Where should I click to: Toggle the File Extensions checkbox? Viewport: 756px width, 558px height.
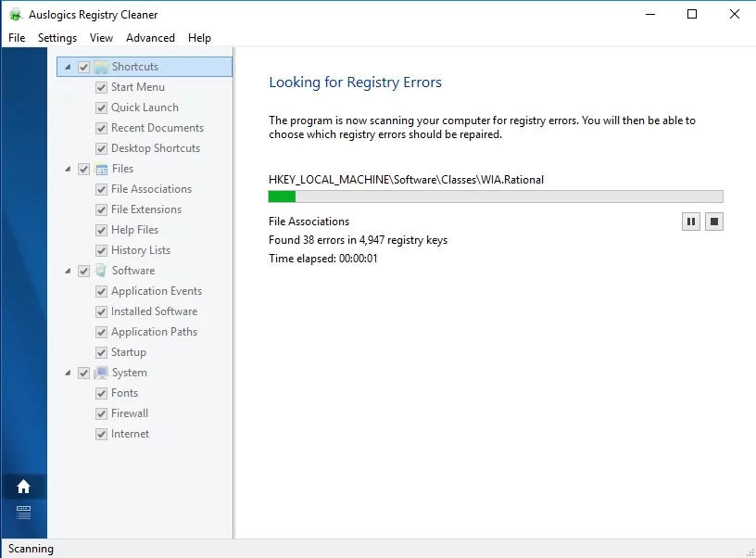point(101,209)
